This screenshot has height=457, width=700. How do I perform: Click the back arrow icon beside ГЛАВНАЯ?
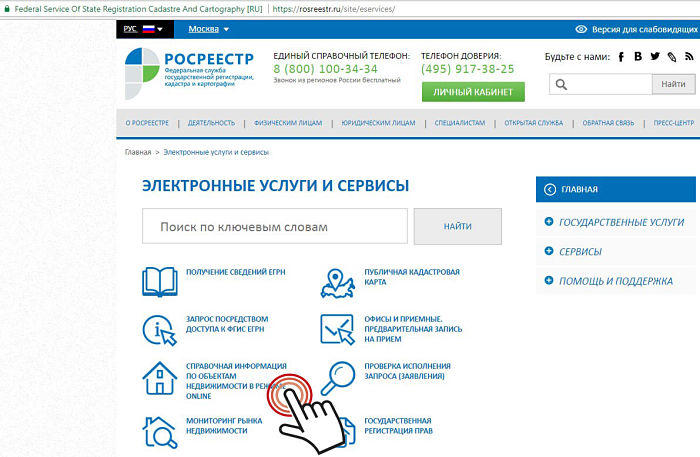coord(550,189)
